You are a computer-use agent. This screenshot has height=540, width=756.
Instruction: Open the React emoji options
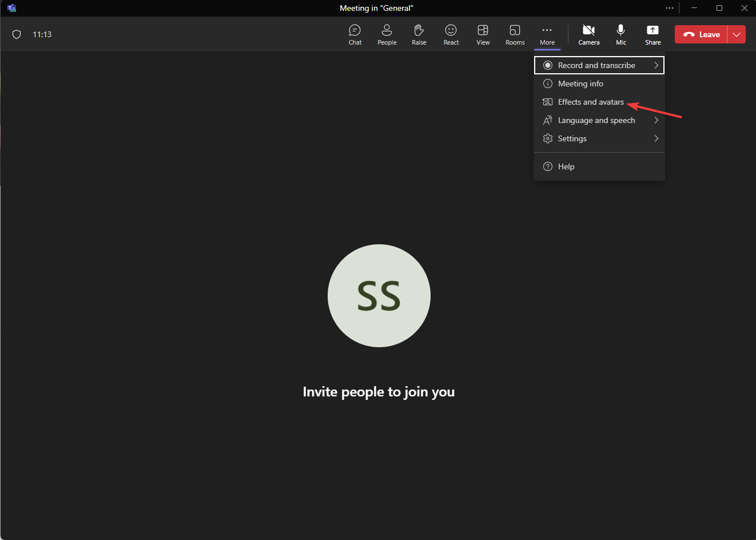tap(451, 34)
